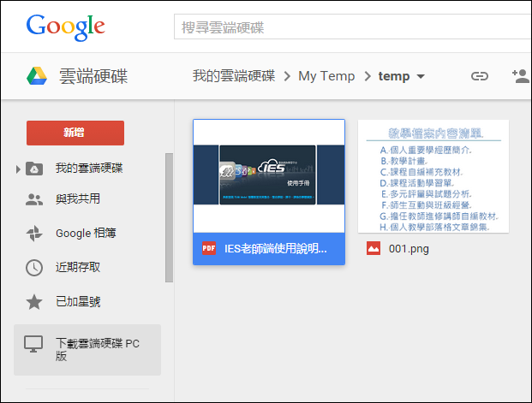Viewport: 532px width, 403px height.
Task: Expand the 我的雲端硬碟 tree arrow
Action: [x=18, y=169]
